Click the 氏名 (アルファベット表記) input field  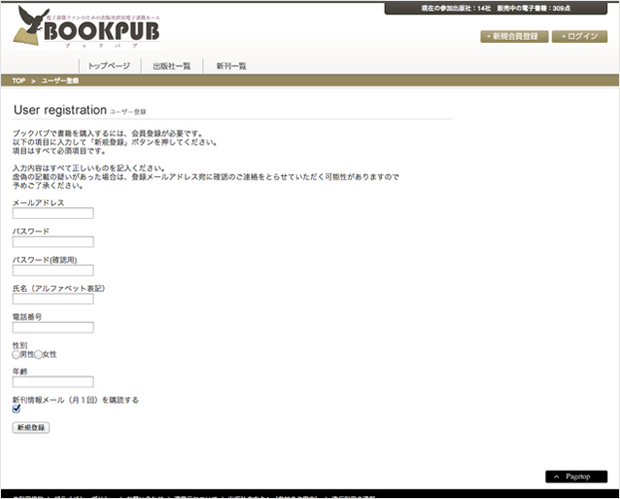[53, 298]
